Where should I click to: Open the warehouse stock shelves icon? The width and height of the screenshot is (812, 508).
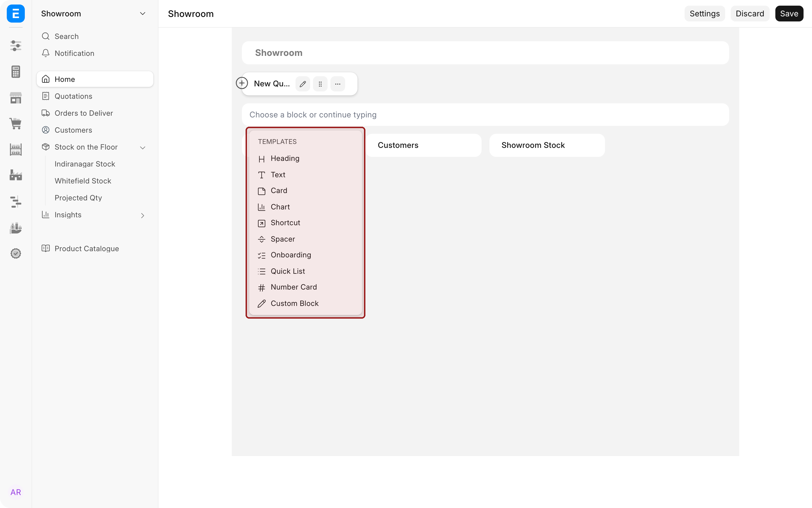[x=16, y=150]
